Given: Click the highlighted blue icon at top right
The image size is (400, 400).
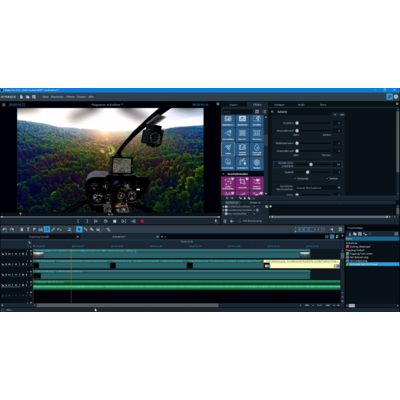Looking at the screenshot, I should pyautogui.click(x=389, y=97).
